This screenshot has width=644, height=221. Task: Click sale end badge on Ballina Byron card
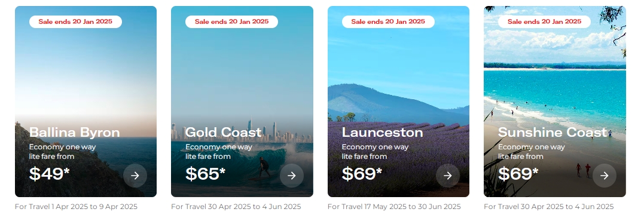(x=75, y=22)
